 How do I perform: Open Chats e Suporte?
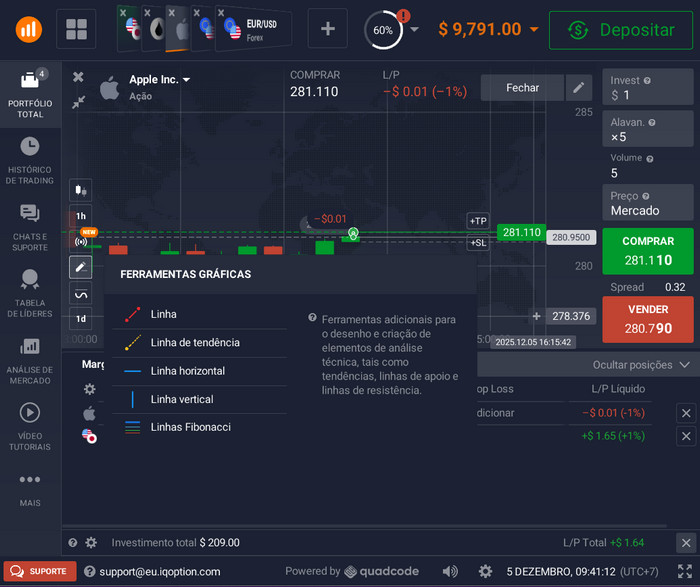pyautogui.click(x=30, y=228)
